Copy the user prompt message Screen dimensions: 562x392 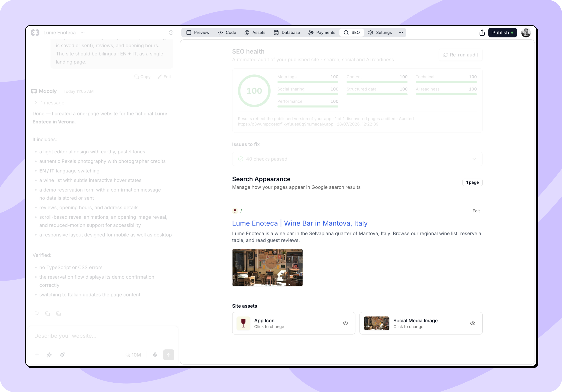click(x=142, y=77)
